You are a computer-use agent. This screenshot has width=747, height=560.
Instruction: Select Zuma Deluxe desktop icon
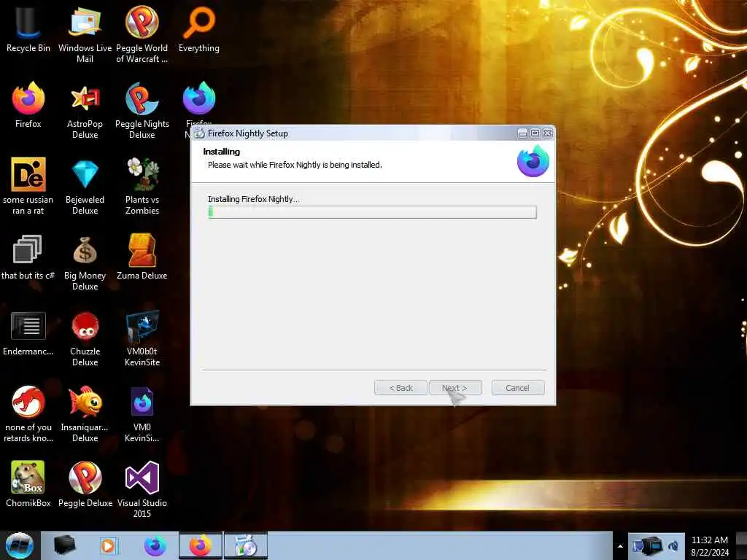[142, 257]
